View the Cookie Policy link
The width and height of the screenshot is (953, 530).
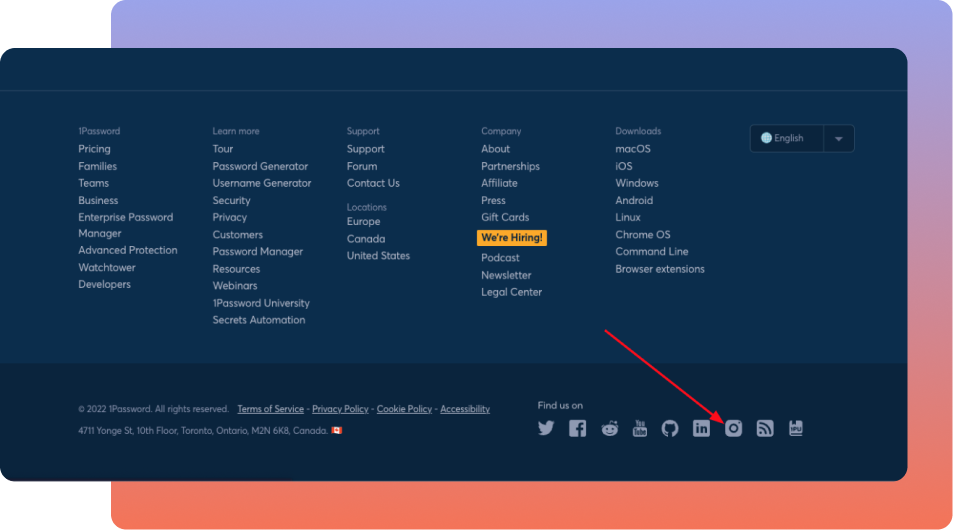(x=404, y=409)
